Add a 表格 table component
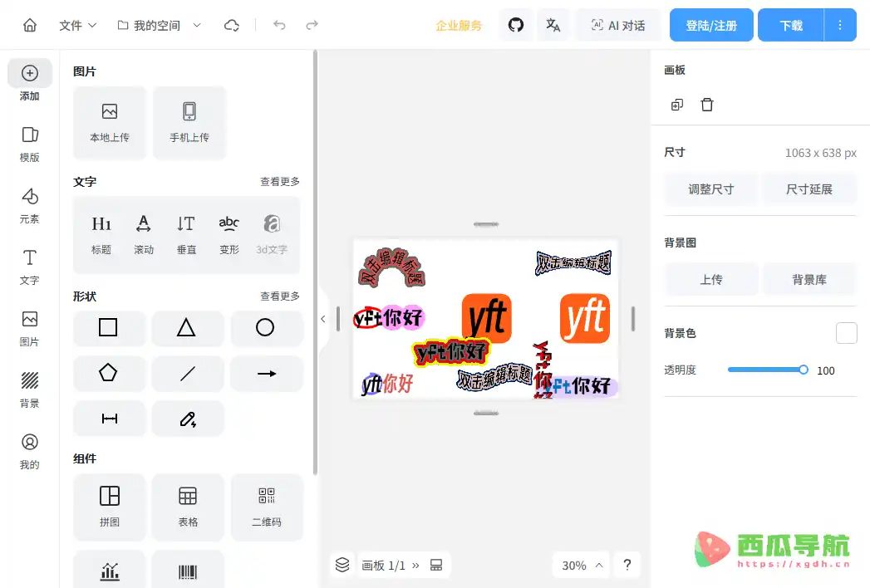870x588 pixels. click(x=188, y=507)
